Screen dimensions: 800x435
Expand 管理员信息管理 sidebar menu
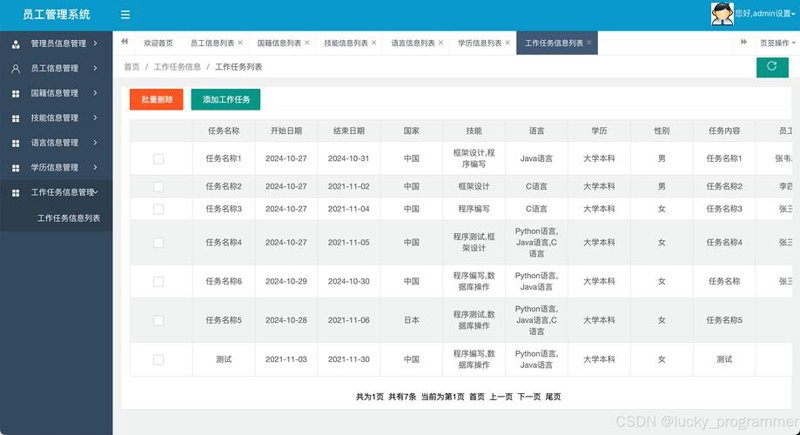56,44
